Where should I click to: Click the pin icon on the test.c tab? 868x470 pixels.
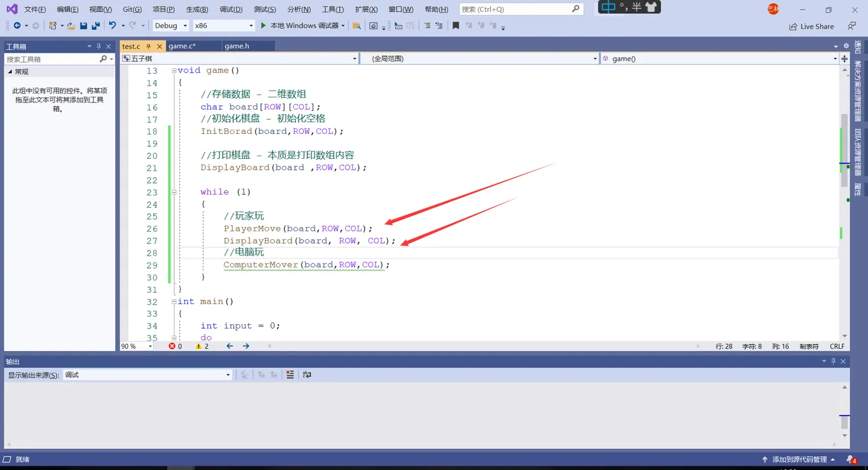pos(149,47)
